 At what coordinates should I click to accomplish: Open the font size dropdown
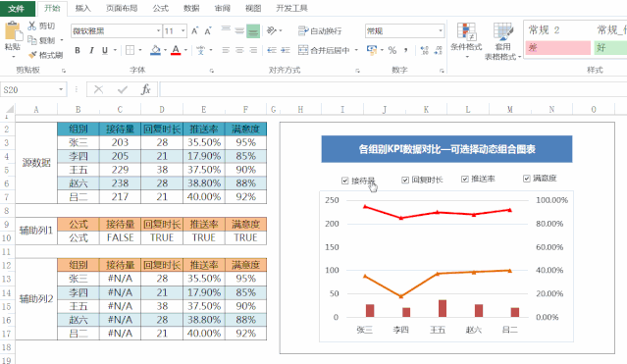[183, 30]
